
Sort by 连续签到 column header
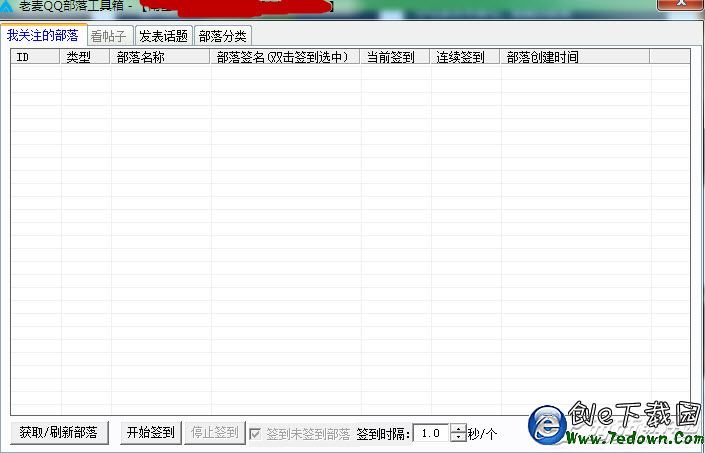[465, 57]
